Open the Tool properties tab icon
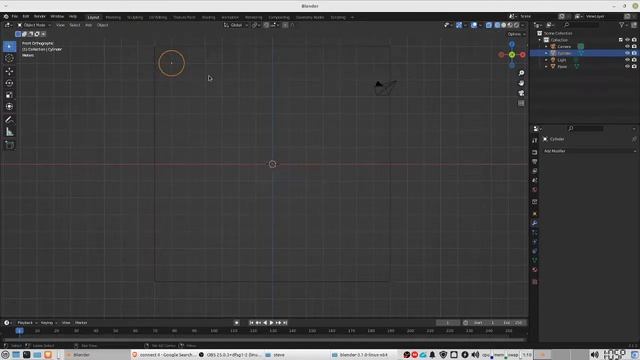The height and width of the screenshot is (360, 640). pyautogui.click(x=534, y=140)
